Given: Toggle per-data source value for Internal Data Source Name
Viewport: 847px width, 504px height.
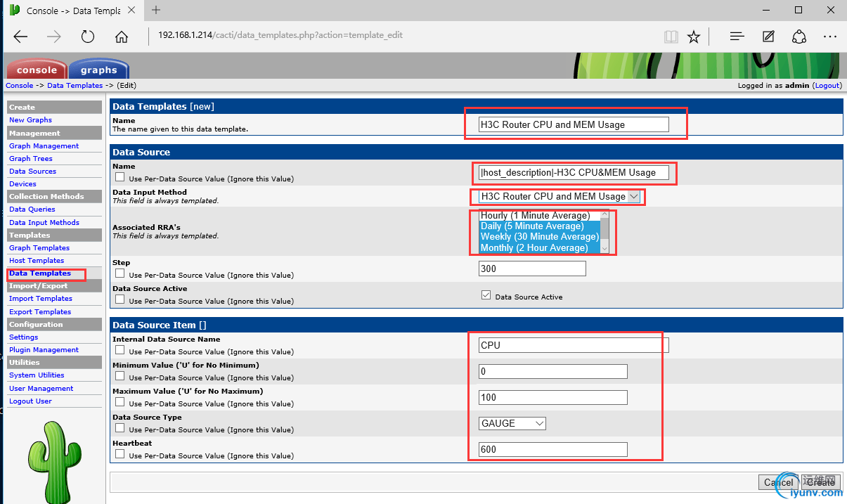Looking at the screenshot, I should (120, 351).
